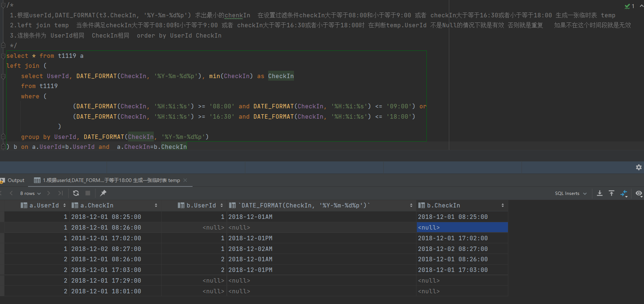
Task: Click the 'left join' keyword in editor
Action: coord(23,66)
